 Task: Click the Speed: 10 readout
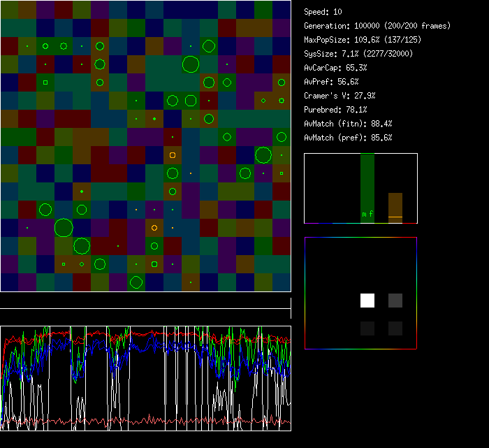[323, 12]
